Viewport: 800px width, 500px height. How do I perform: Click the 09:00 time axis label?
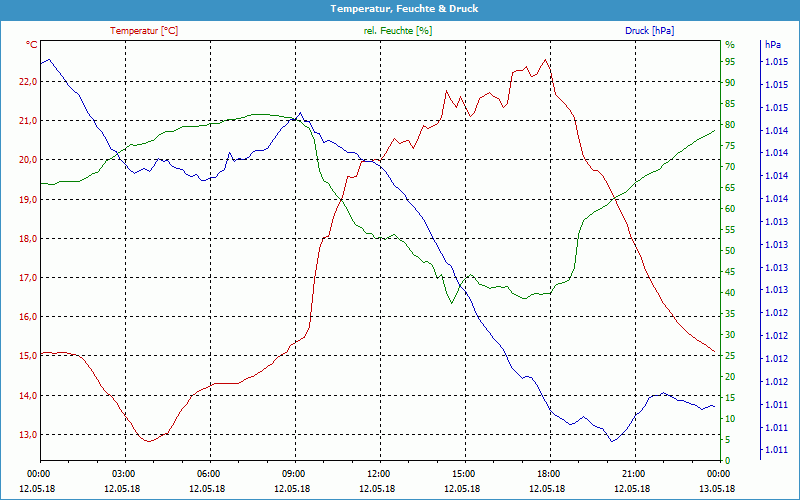coord(293,473)
